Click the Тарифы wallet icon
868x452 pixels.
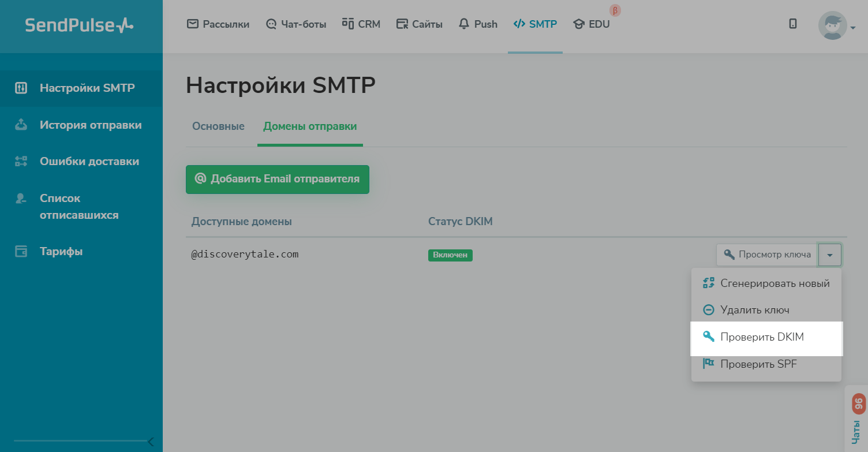coord(21,252)
